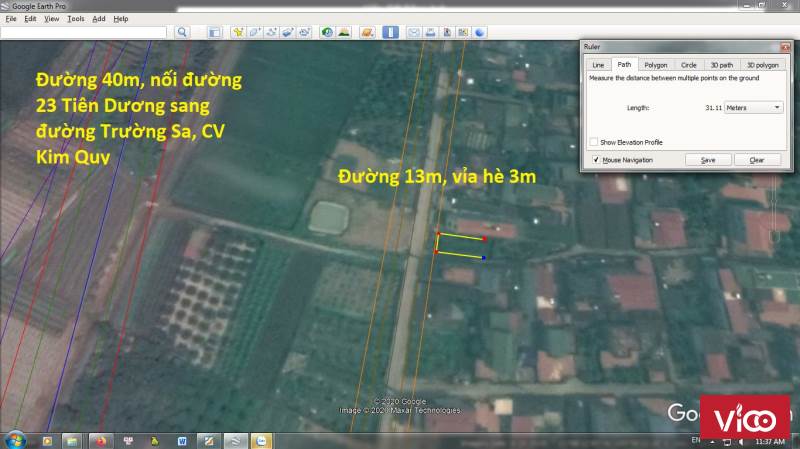The image size is (800, 449).
Task: Open Microsoft Word from the taskbar
Action: (182, 441)
